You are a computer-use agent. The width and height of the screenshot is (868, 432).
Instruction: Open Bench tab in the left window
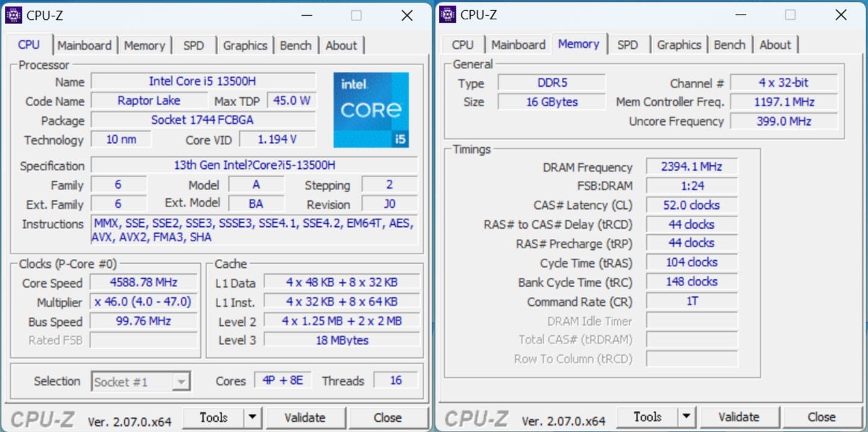point(296,45)
